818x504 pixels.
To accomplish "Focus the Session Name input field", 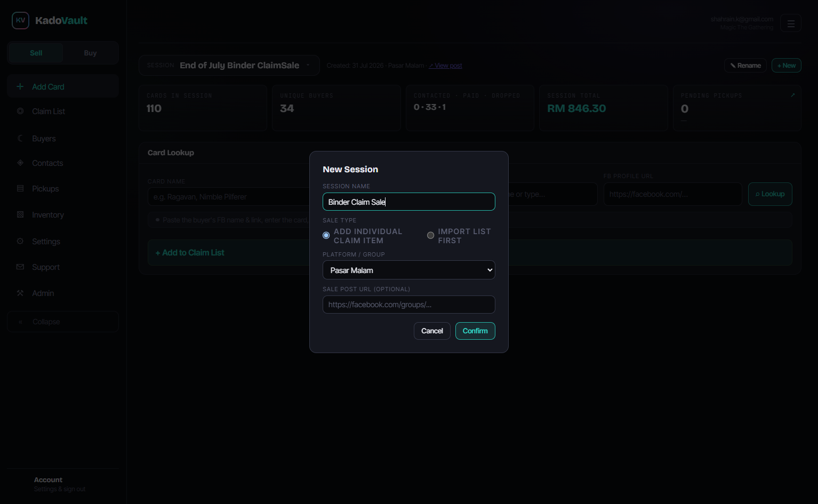I will (x=409, y=202).
